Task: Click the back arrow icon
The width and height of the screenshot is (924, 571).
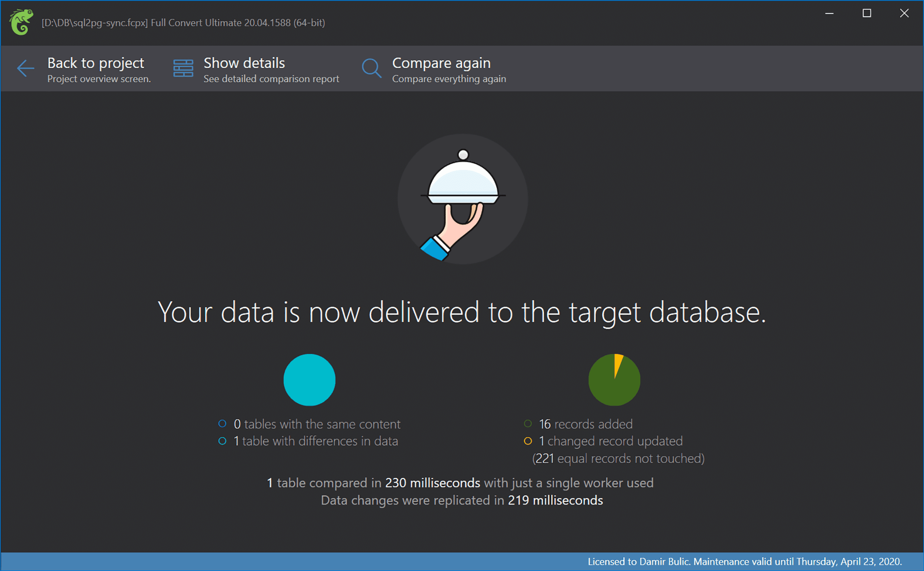Action: pos(26,68)
